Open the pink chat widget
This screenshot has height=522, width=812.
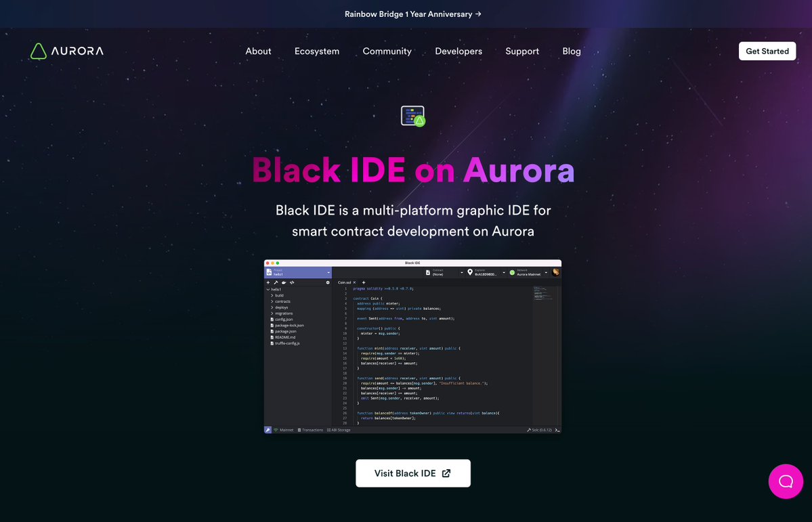click(x=785, y=481)
